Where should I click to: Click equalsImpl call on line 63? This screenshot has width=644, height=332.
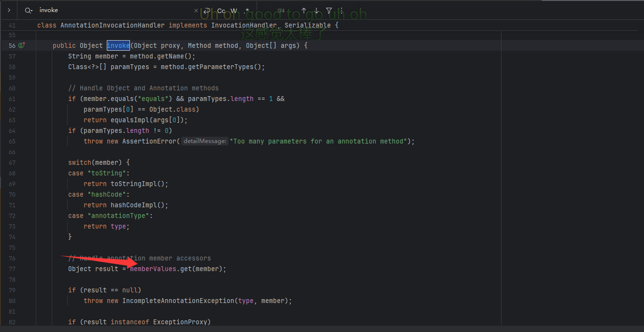coord(130,120)
